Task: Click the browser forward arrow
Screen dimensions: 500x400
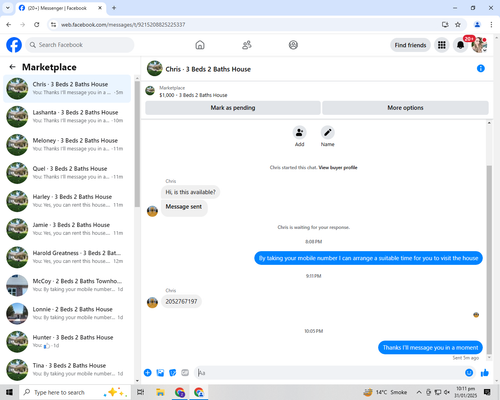Action: pyautogui.click(x=22, y=24)
